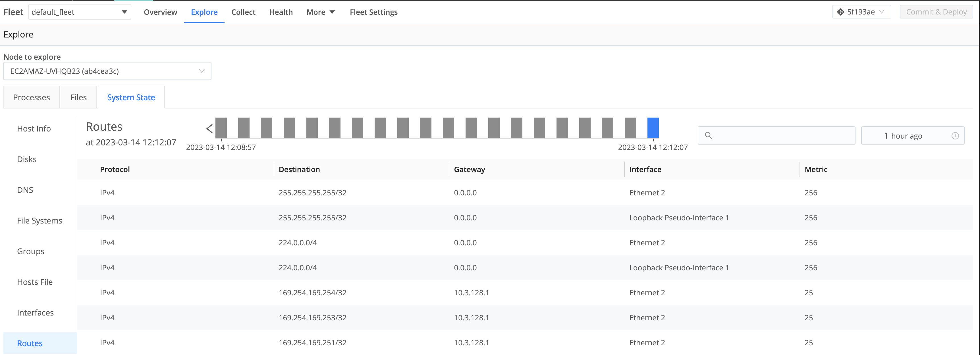Viewport: 980px width, 355px height.
Task: Select Disks in the sidebar
Action: [27, 159]
